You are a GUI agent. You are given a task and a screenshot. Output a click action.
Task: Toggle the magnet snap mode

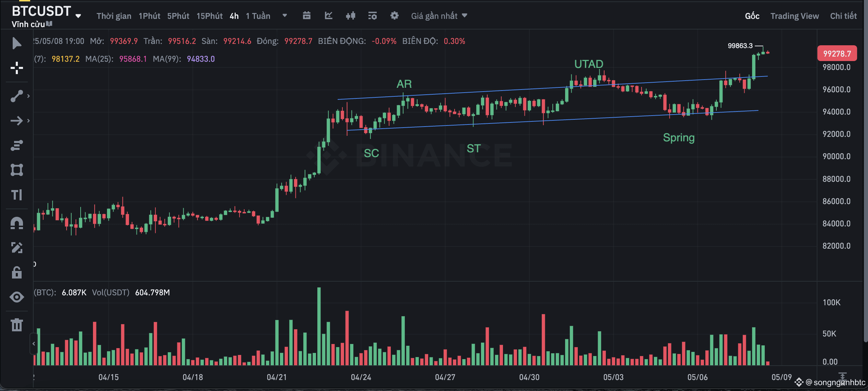16,223
